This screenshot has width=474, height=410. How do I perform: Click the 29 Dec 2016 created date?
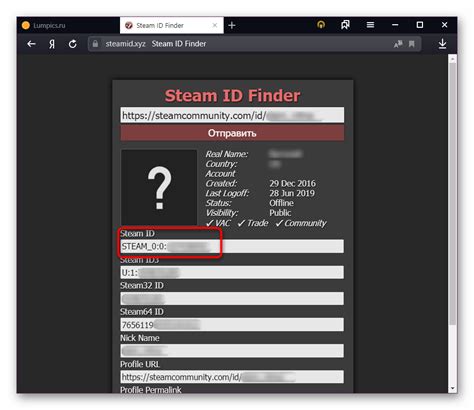292,183
